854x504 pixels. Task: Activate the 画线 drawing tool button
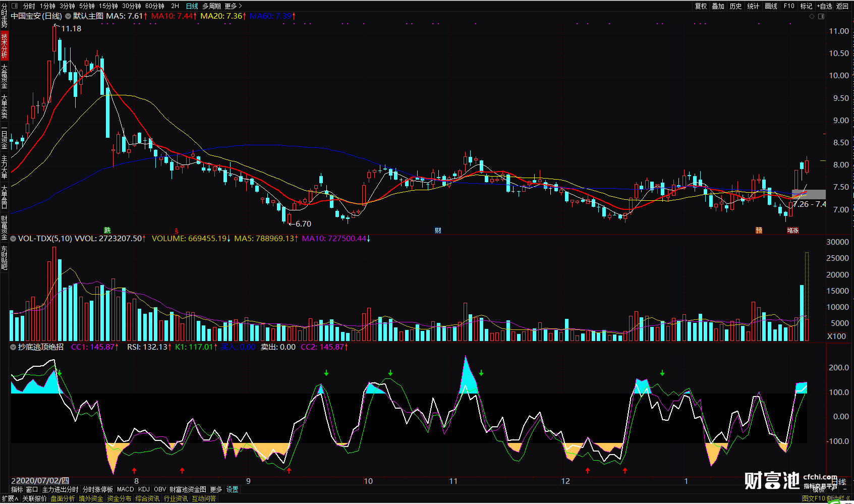coord(771,6)
